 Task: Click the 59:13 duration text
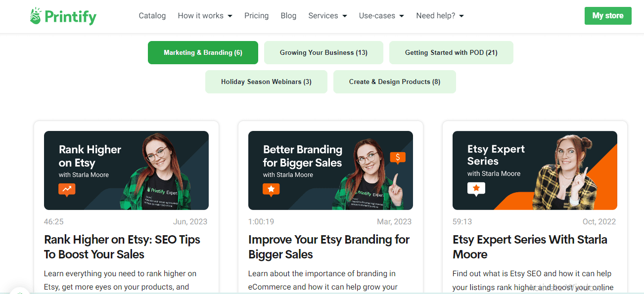[462, 221]
